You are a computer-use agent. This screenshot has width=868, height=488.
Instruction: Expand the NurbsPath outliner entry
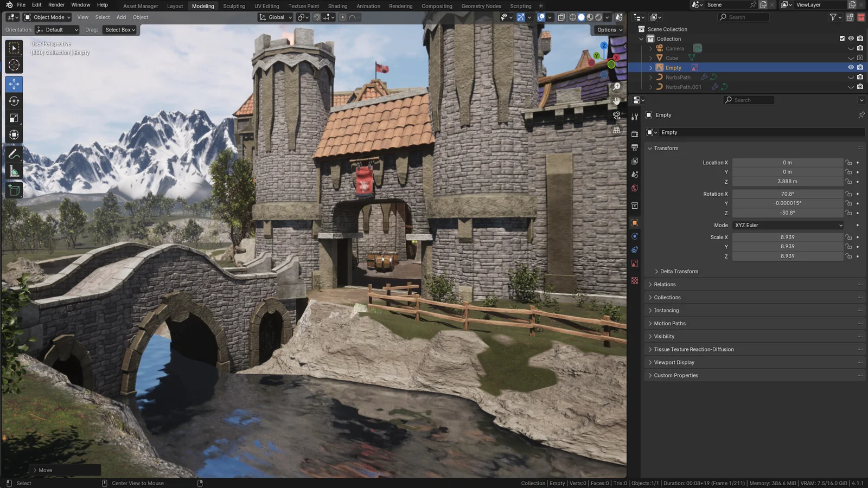click(x=650, y=77)
